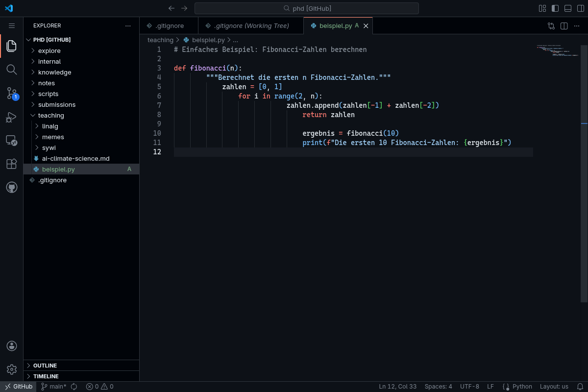Open Explorer Views and More Actions ellipsis
The height and width of the screenshot is (392, 588).
click(x=128, y=25)
